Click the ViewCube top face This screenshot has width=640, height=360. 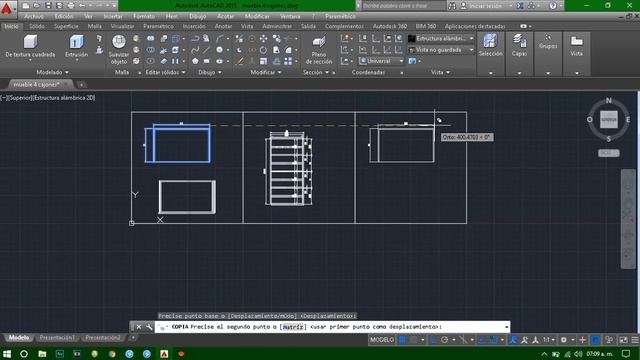coord(609,120)
